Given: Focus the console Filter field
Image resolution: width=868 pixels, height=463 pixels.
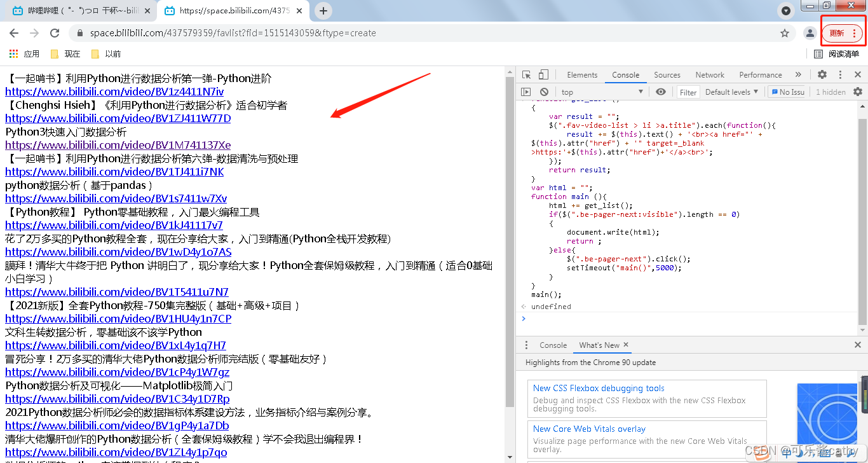Looking at the screenshot, I should pos(688,92).
